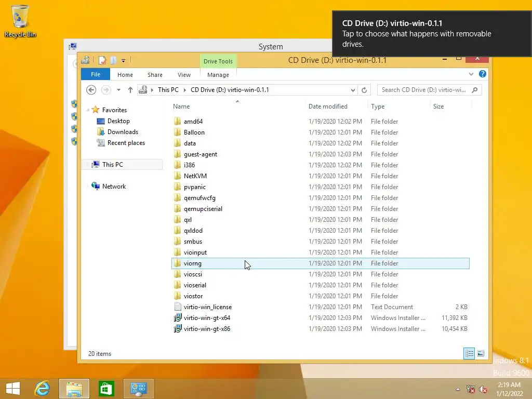Select the Drive Tools contextual tab

(218, 61)
